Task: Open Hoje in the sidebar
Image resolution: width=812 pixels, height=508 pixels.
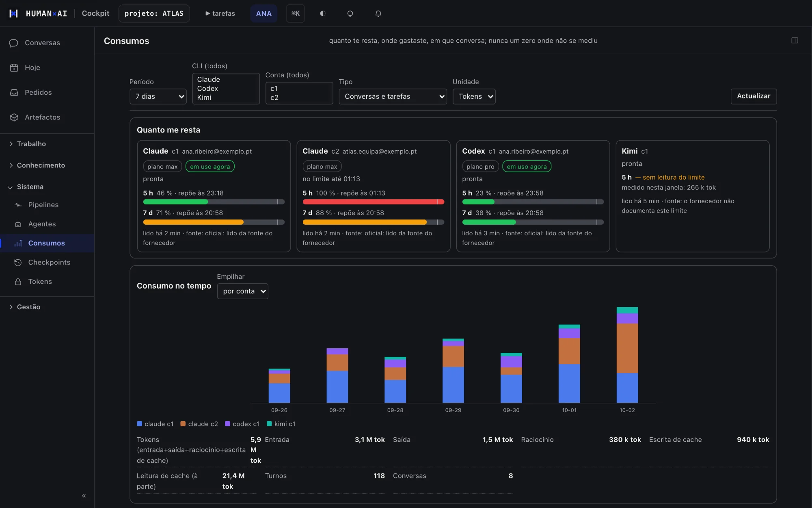Action: (47, 67)
